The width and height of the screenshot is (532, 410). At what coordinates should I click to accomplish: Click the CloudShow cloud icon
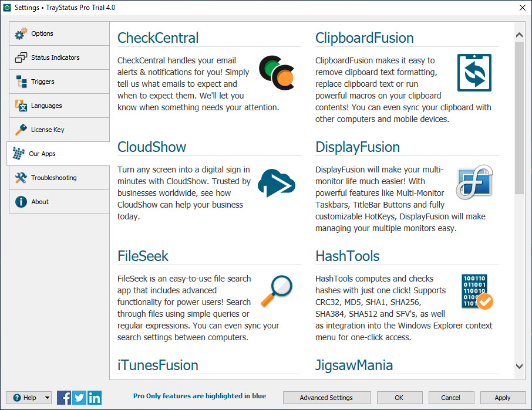tap(277, 182)
